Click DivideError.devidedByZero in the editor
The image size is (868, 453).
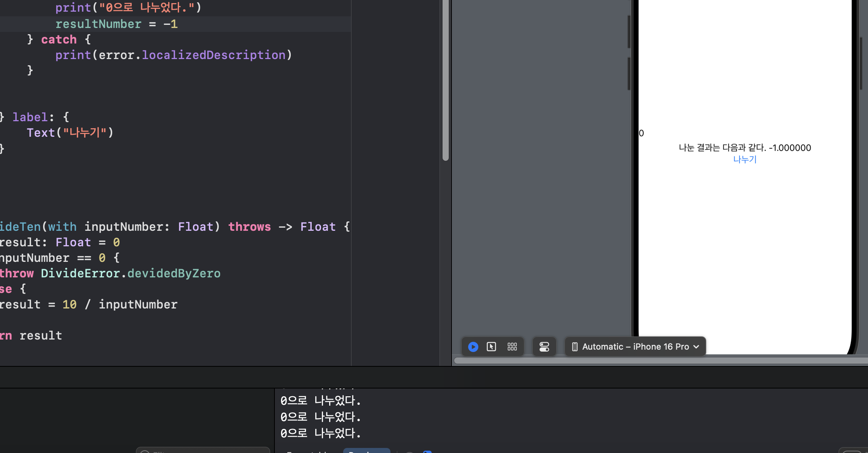pyautogui.click(x=130, y=274)
